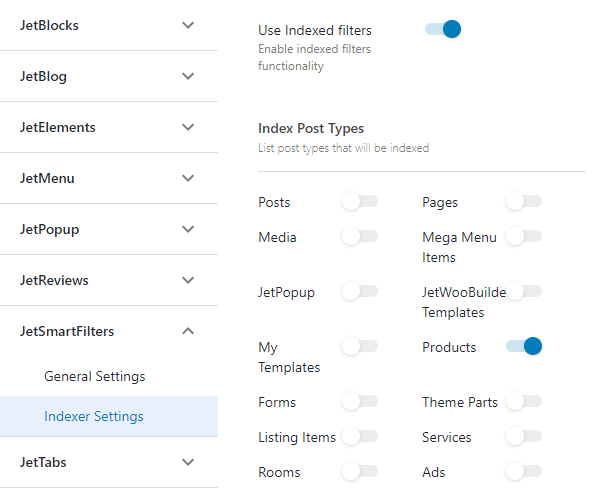Toggle JetWooBuilder Templates indexing switch
600x500 pixels.
(523, 292)
